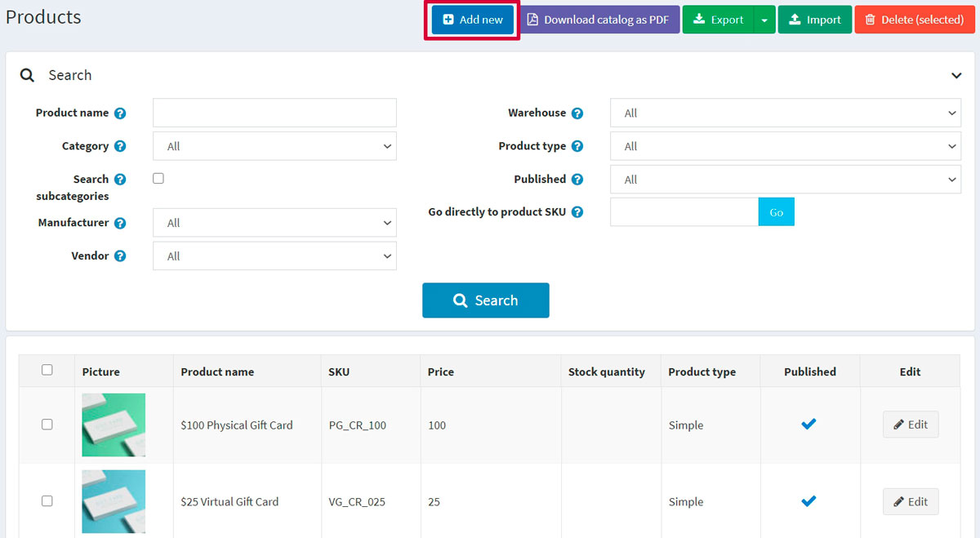The height and width of the screenshot is (538, 980).
Task: Click the Warehouse help tooltip icon
Action: (x=577, y=113)
